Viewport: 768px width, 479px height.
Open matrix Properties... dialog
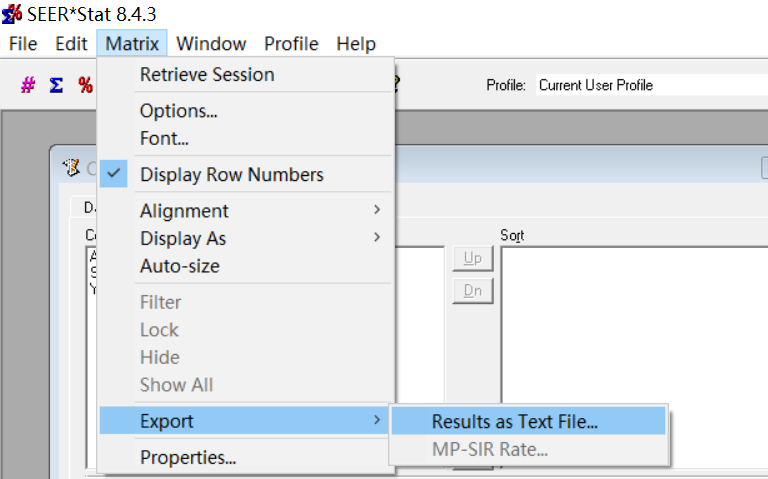(246, 457)
